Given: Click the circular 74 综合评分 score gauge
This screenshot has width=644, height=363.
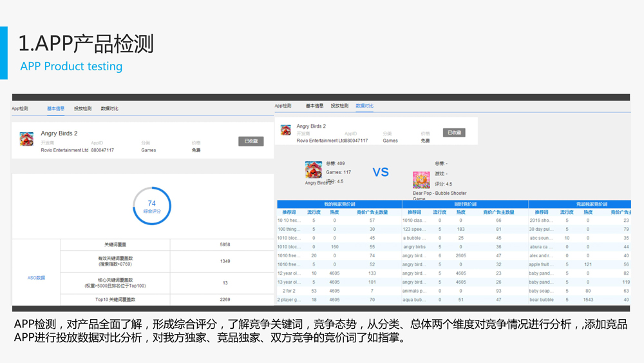Looking at the screenshot, I should pos(152,206).
